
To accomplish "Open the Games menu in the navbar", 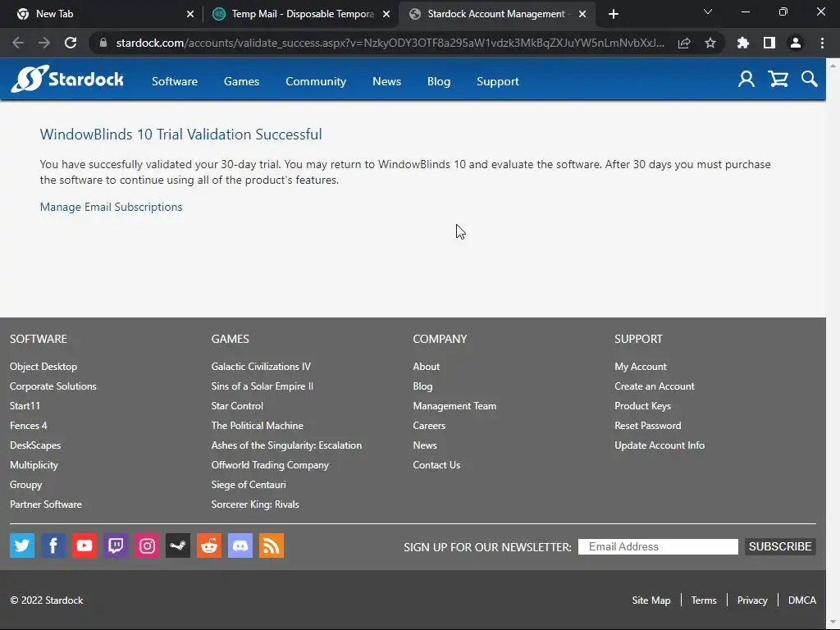I will coord(242,81).
